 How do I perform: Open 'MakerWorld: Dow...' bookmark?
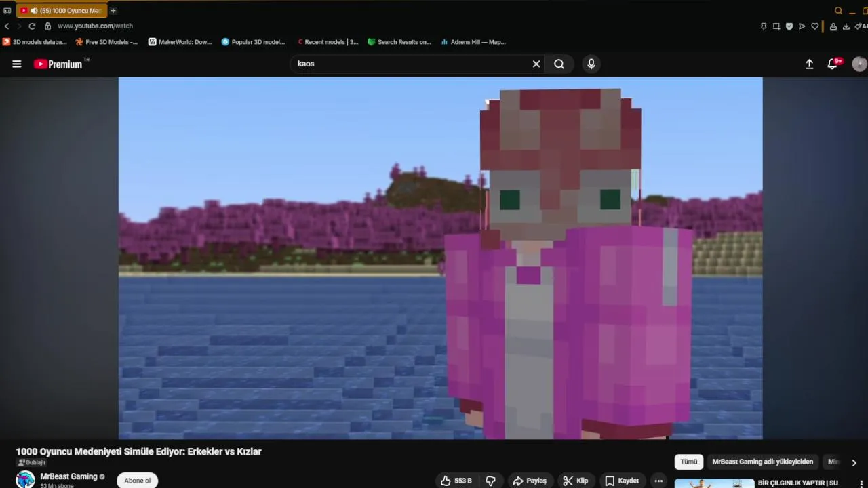click(x=180, y=42)
